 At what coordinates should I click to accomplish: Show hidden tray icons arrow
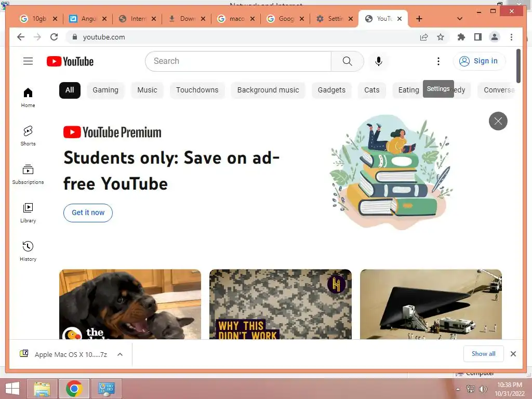(x=458, y=389)
